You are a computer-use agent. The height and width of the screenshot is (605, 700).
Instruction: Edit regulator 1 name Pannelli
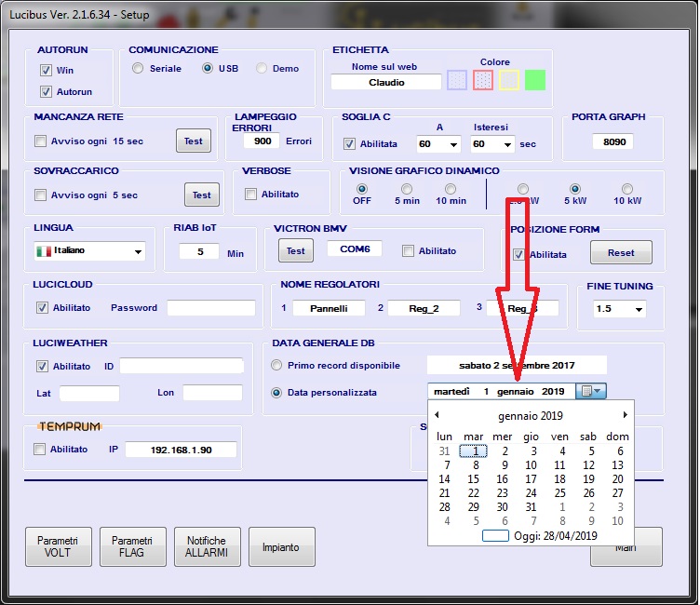click(x=329, y=308)
